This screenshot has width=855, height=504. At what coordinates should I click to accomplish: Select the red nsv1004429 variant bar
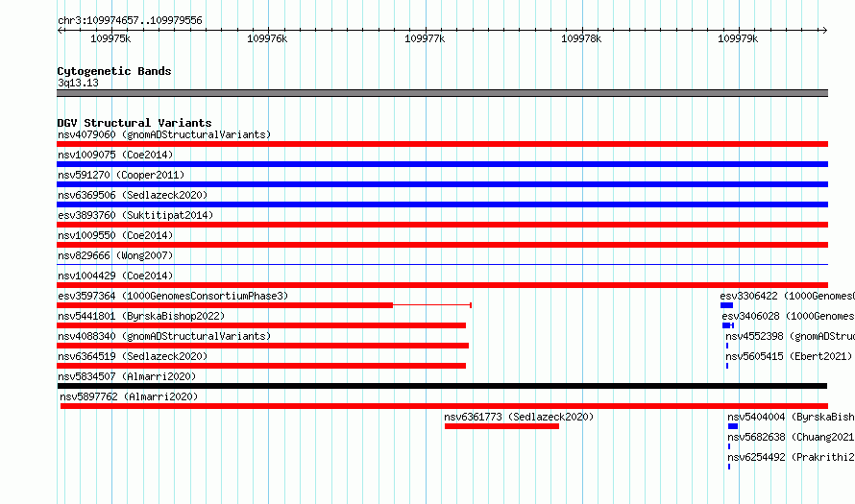tap(442, 285)
